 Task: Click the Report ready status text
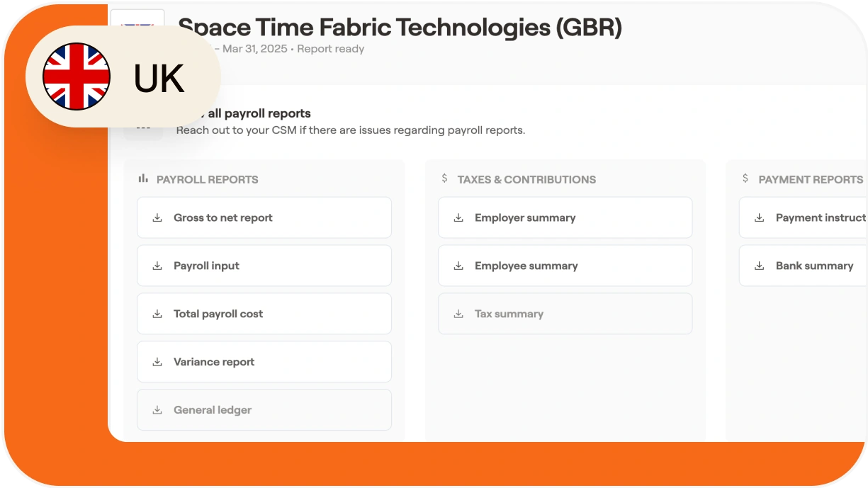331,49
